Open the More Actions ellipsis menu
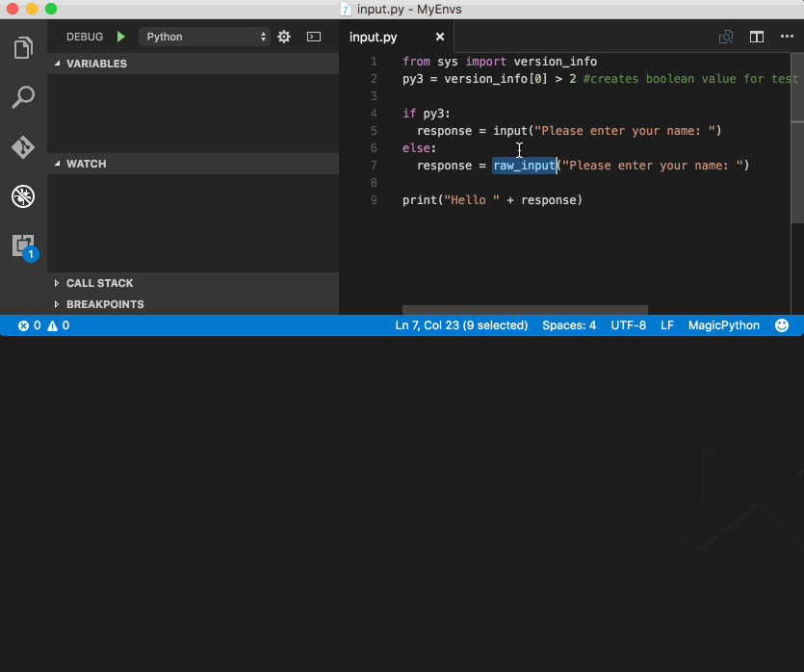 pyautogui.click(x=787, y=37)
